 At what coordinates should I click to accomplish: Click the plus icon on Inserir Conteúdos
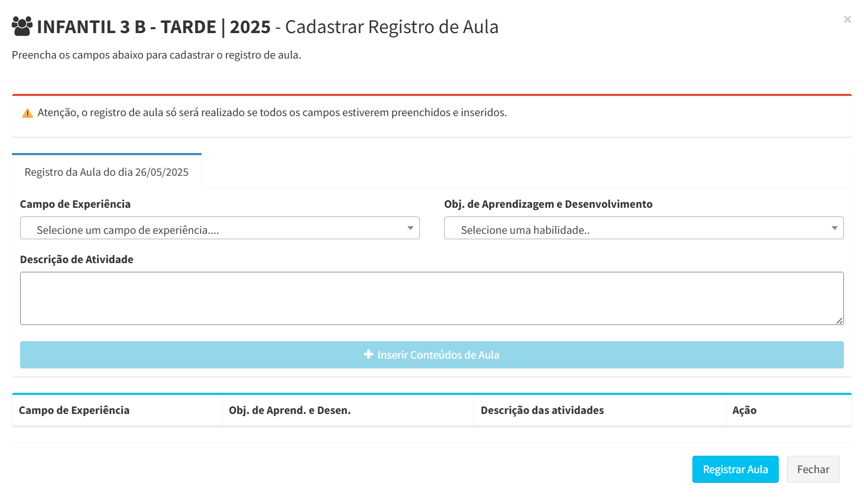coord(369,354)
